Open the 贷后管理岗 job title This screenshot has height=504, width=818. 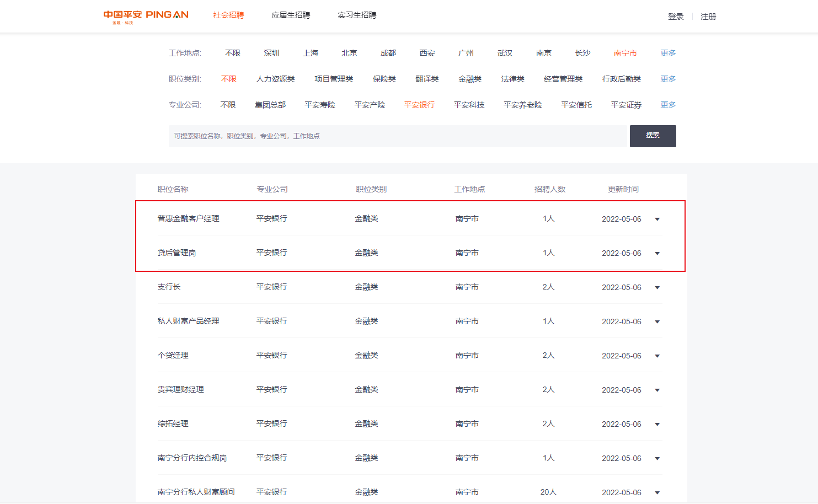[177, 253]
